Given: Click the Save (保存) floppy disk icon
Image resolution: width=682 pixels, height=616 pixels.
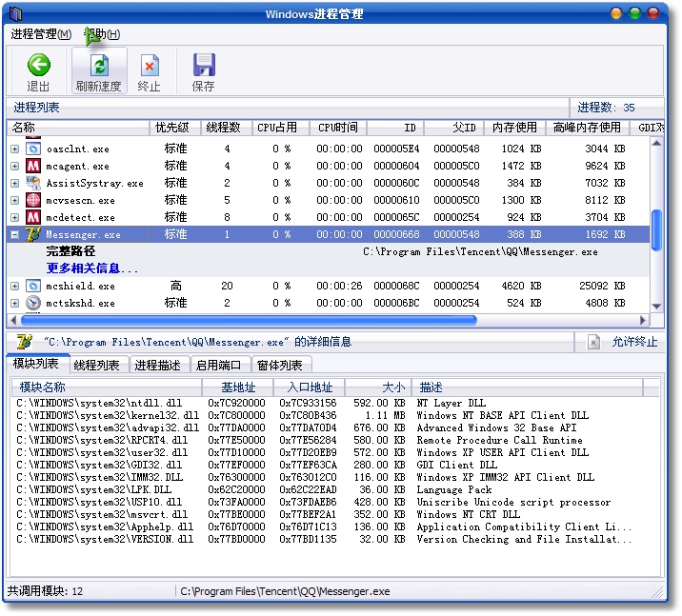Looking at the screenshot, I should [204, 65].
